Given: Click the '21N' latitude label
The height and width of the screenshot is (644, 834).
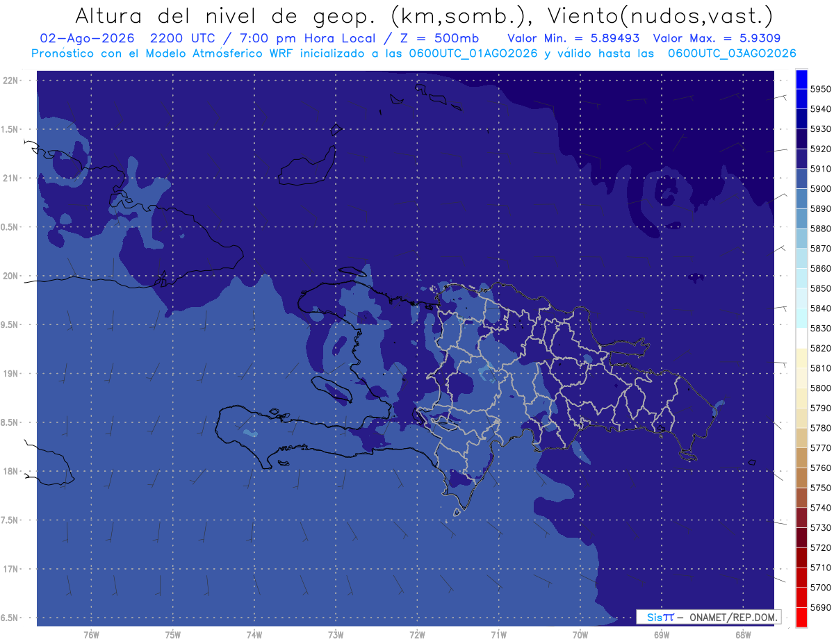Looking at the screenshot, I should click(12, 178).
